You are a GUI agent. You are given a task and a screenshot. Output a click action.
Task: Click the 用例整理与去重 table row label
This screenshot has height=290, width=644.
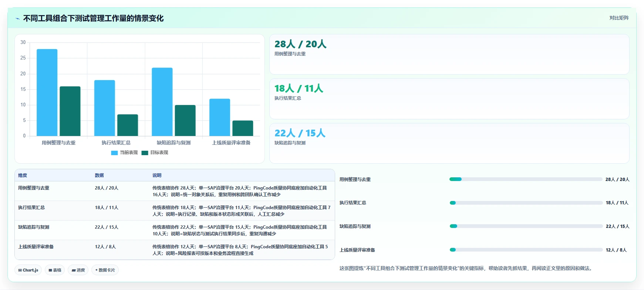click(34, 188)
